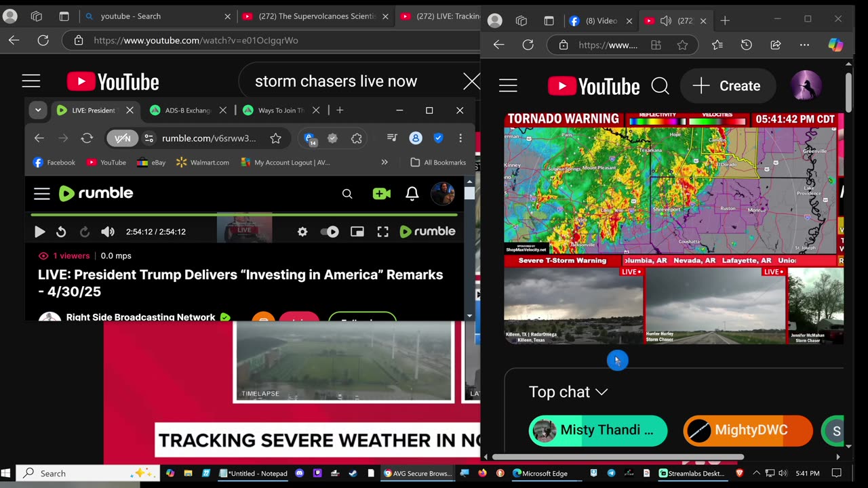Open All Bookmarks folder

click(x=438, y=163)
